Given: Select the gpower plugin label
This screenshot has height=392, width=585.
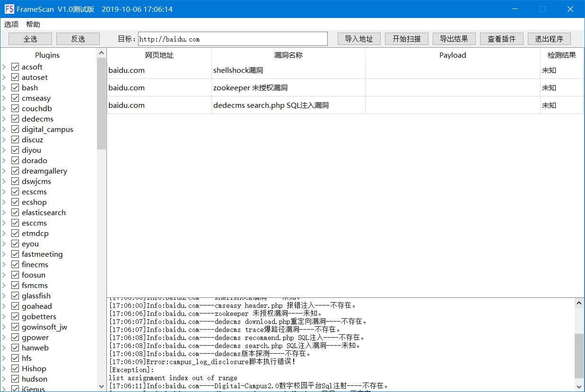Looking at the screenshot, I should tap(35, 337).
